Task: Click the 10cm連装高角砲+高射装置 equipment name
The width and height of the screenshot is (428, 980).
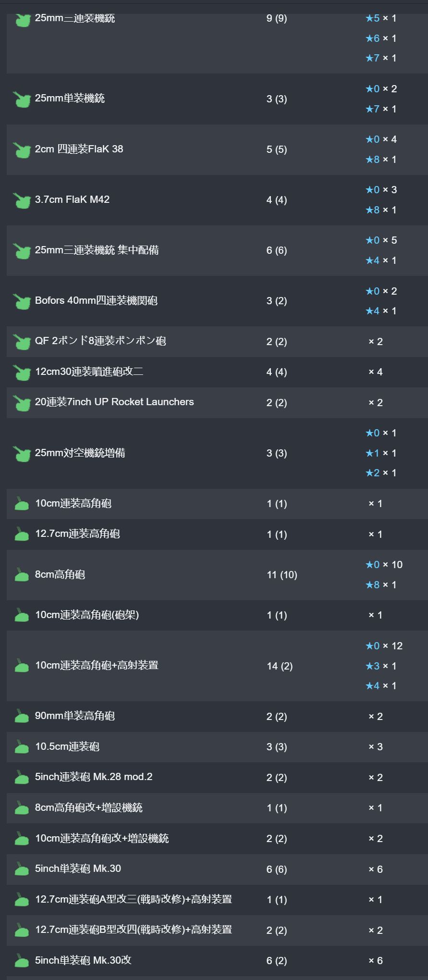Action: (x=97, y=666)
